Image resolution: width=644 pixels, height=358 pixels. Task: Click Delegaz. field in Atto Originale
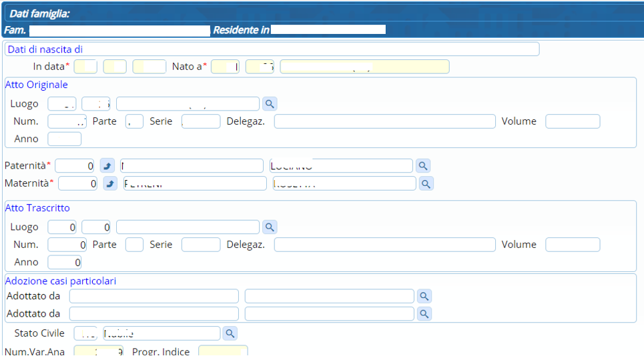point(384,121)
